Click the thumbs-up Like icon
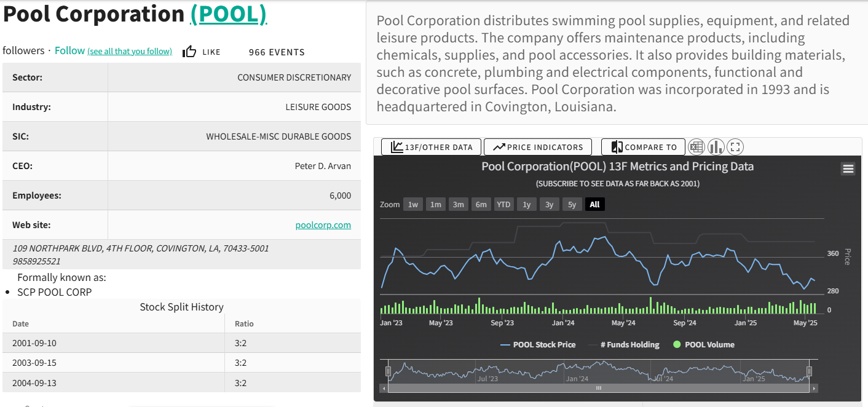 tap(189, 52)
